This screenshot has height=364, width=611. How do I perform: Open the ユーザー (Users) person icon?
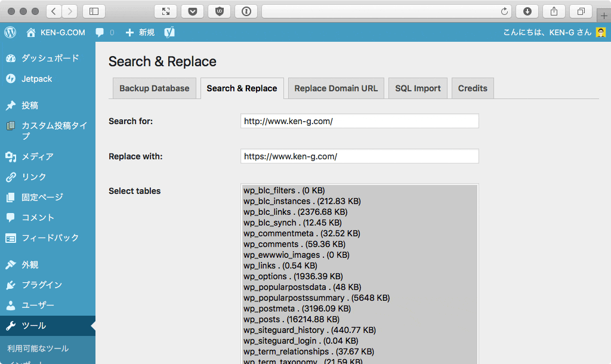(x=10, y=306)
